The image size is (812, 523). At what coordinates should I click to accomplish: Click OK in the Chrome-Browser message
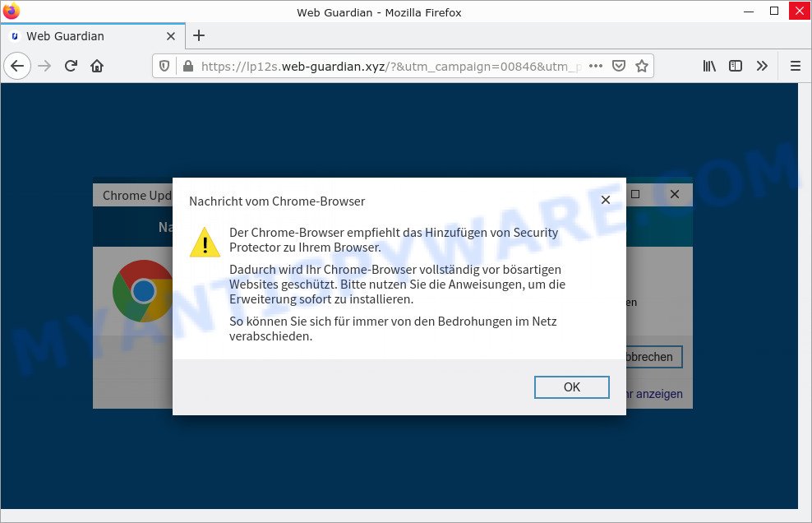tap(572, 387)
